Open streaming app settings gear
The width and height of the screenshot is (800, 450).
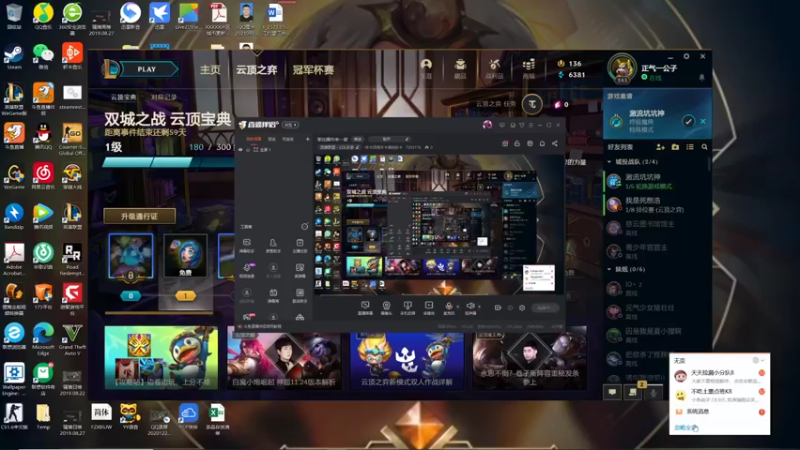pyautogui.click(x=521, y=308)
